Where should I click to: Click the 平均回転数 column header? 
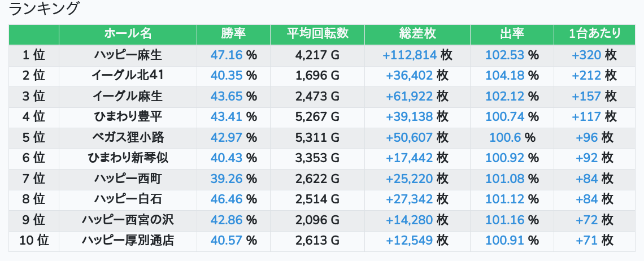pos(317,34)
